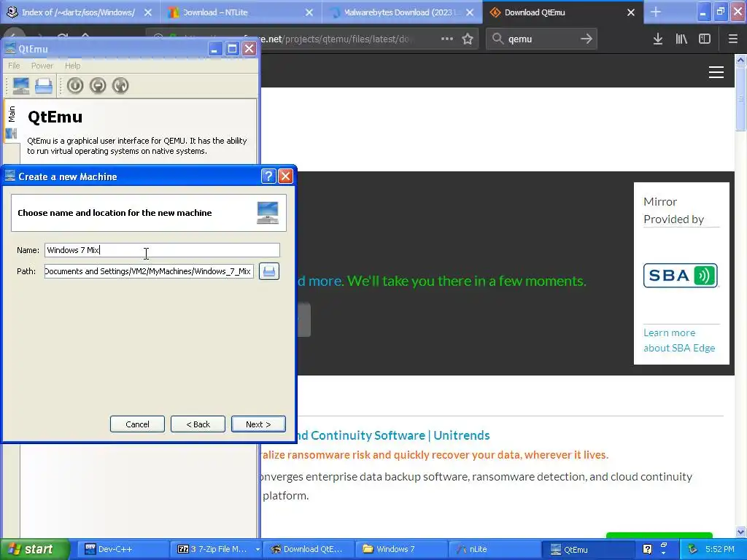Click the restart machine icon in QtEmu toolbar
This screenshot has width=747, height=560.
pos(120,85)
